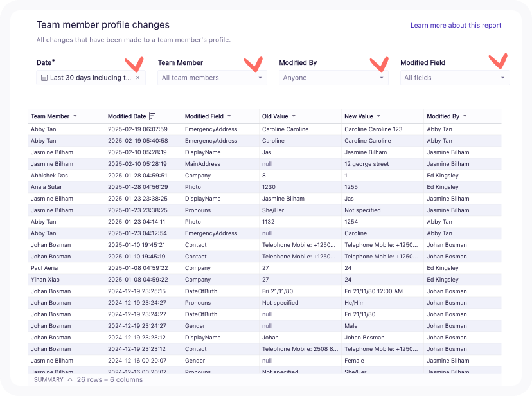
Task: Clear the date filter with the x icon
Action: (137, 78)
